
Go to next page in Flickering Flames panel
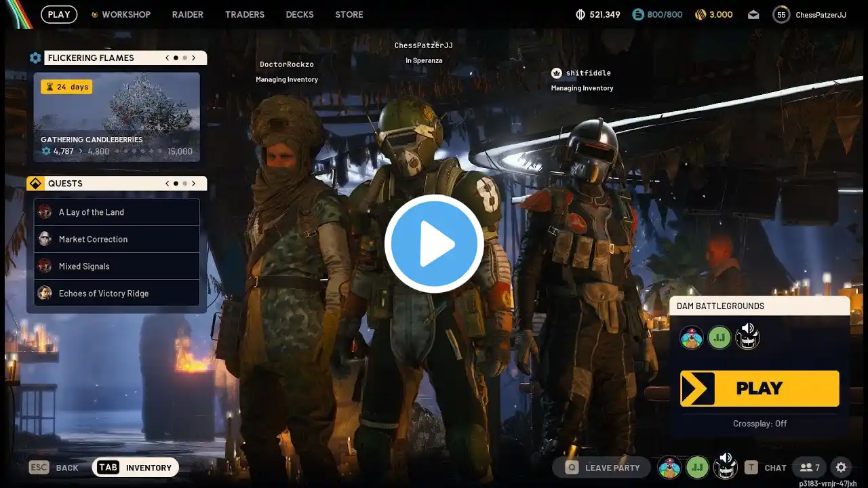[x=193, y=58]
